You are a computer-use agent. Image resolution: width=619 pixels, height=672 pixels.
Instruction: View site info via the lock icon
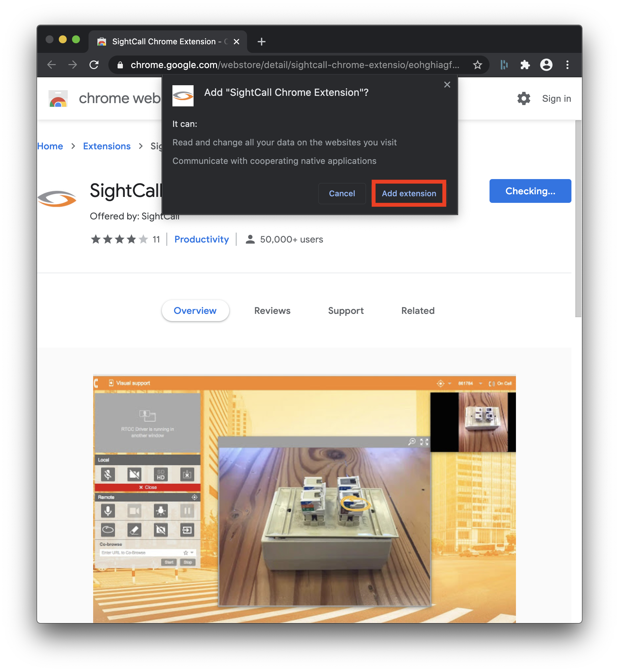120,65
